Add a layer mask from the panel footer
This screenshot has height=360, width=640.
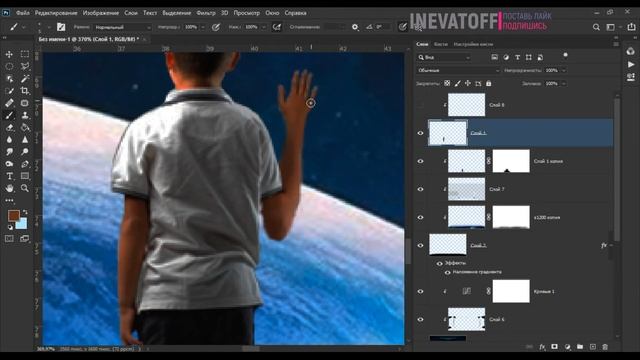tap(554, 347)
